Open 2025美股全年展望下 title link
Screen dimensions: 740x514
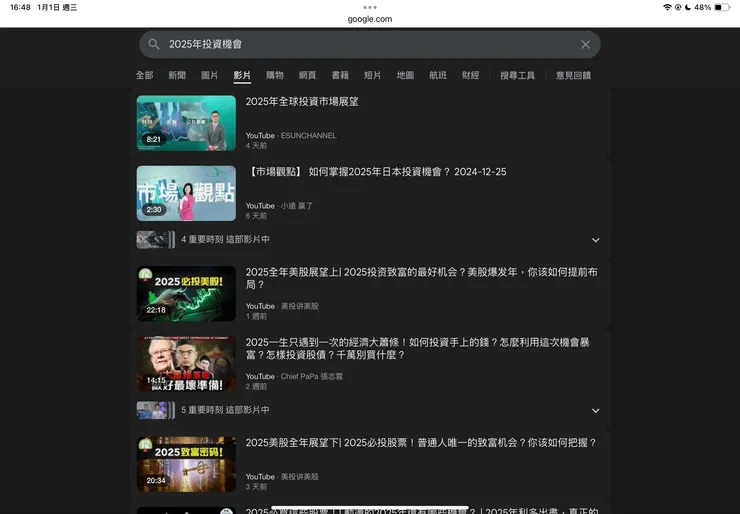coord(421,443)
